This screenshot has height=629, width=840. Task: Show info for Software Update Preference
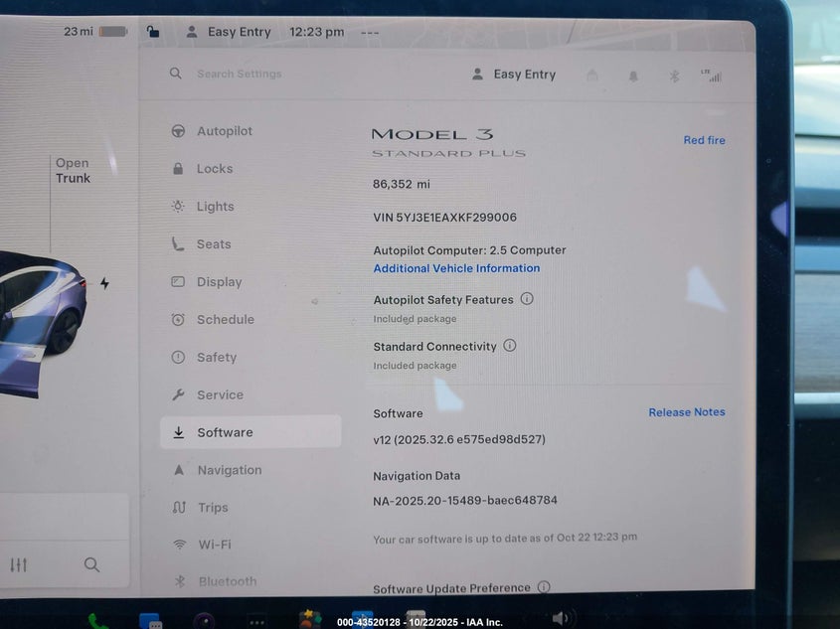pos(544,587)
